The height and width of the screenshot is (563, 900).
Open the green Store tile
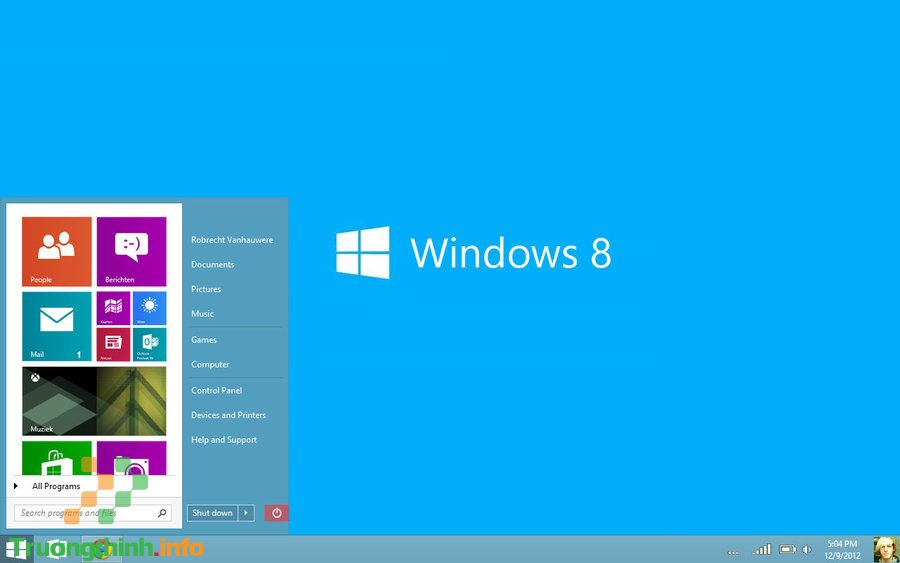[56, 458]
